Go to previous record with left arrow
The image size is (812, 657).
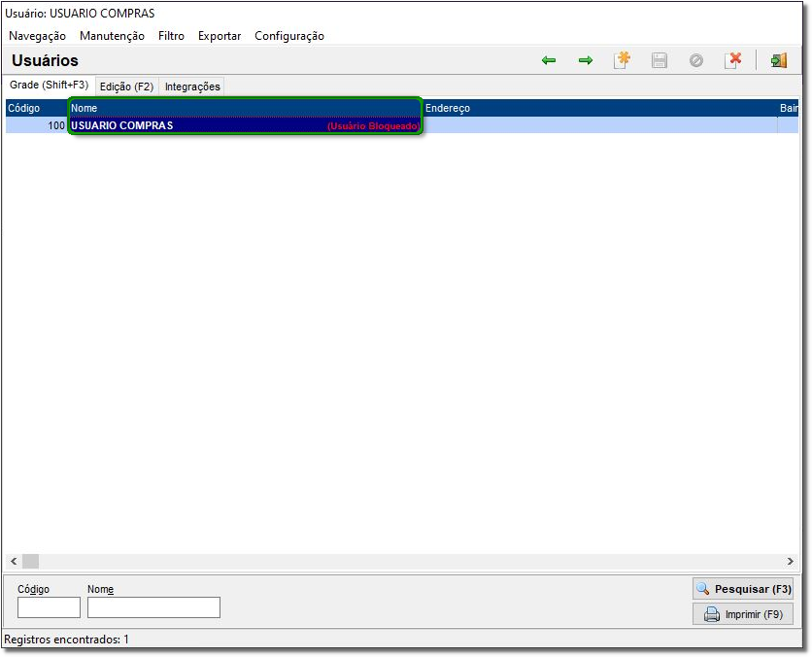(x=549, y=60)
